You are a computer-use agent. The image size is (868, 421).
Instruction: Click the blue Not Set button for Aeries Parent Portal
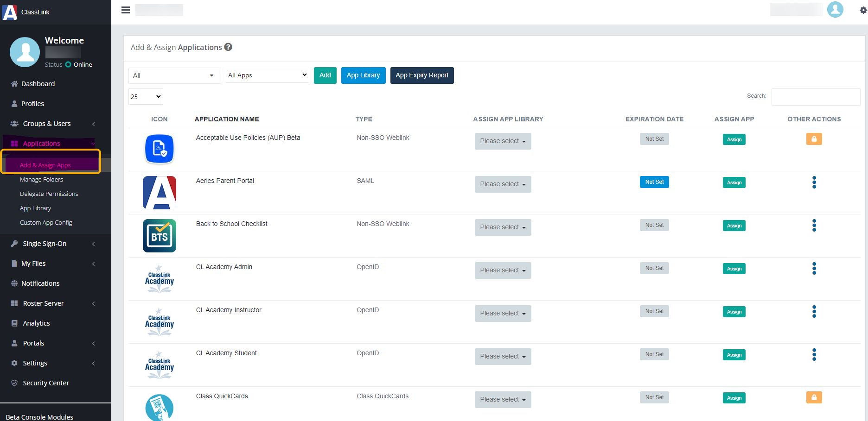(x=654, y=182)
